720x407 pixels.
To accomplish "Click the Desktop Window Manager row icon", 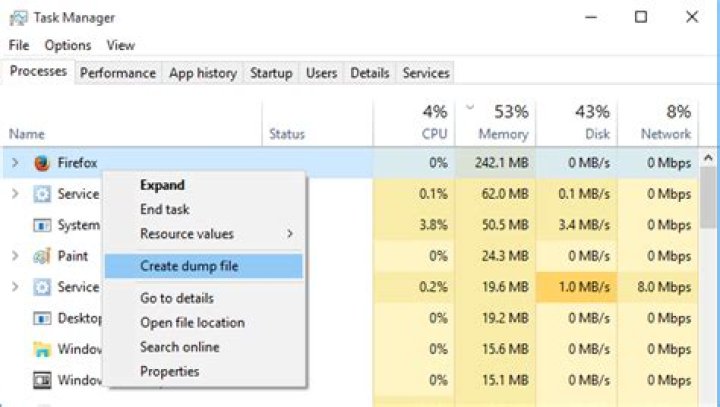I will (42, 318).
